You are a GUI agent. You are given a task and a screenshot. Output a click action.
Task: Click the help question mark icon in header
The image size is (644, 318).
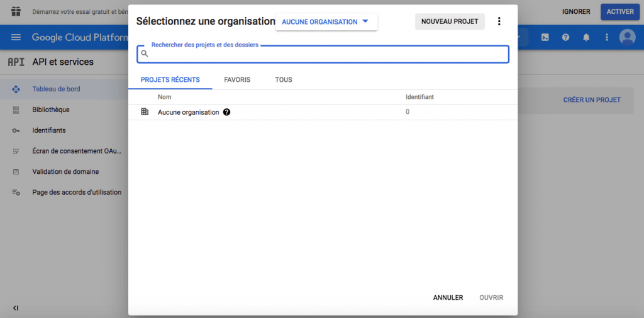565,38
